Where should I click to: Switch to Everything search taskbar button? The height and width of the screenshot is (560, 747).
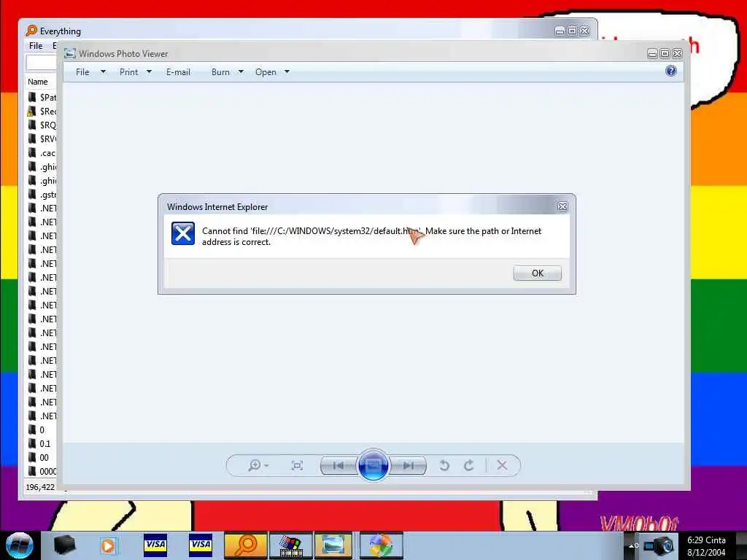(246, 545)
